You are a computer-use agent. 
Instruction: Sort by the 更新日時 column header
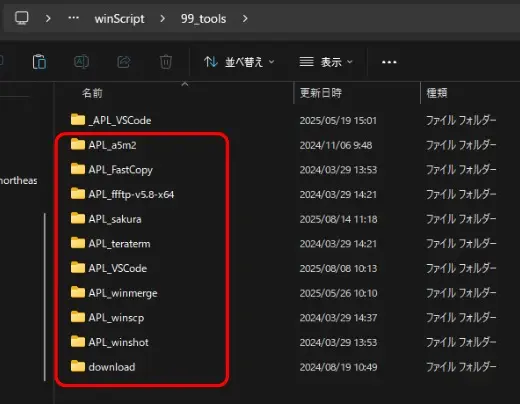click(321, 93)
